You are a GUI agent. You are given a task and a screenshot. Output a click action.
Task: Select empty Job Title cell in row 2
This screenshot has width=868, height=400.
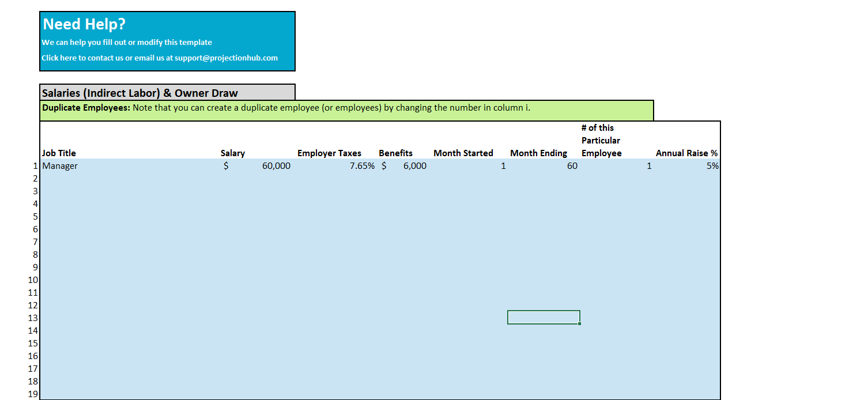[130, 178]
